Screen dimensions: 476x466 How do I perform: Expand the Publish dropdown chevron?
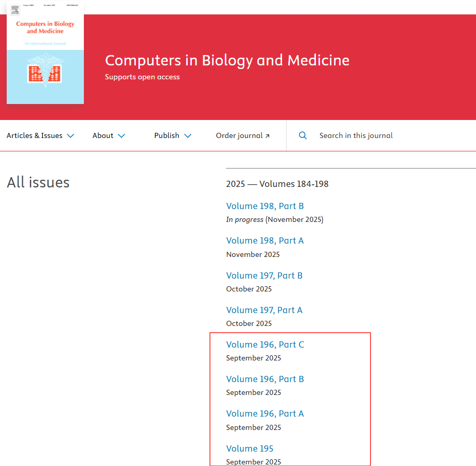[188, 136]
